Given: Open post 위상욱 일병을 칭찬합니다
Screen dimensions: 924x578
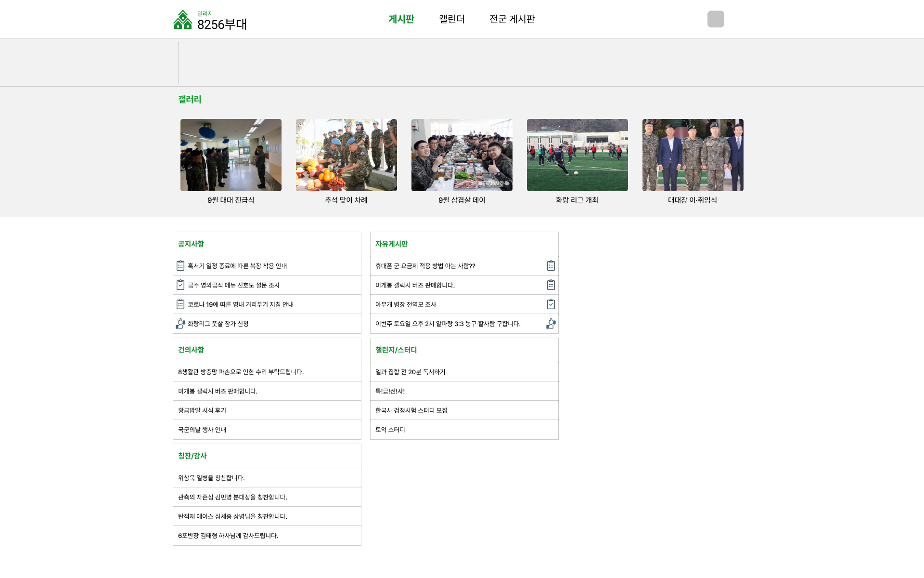Looking at the screenshot, I should click(x=211, y=478).
